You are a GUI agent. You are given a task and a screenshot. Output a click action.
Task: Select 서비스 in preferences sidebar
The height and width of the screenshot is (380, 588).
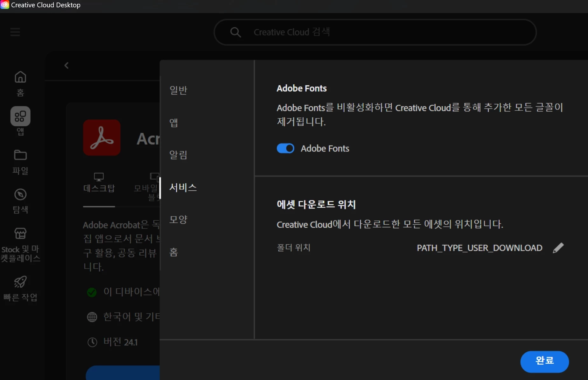[183, 187]
